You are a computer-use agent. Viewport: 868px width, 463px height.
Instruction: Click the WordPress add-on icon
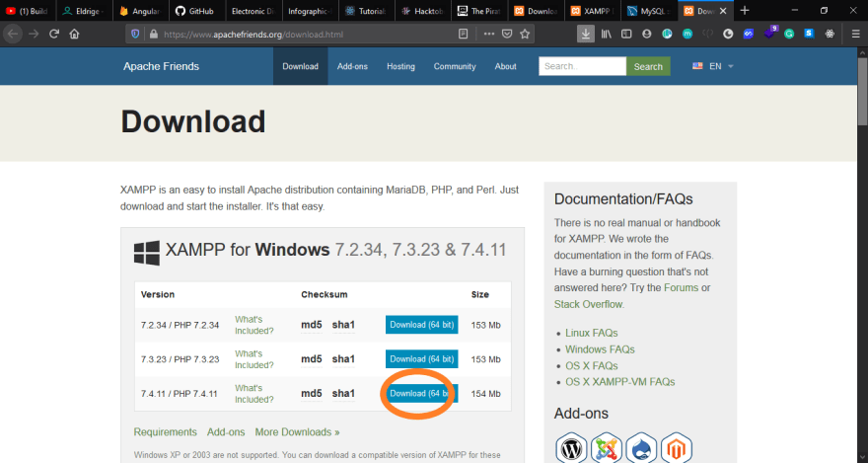pyautogui.click(x=571, y=448)
